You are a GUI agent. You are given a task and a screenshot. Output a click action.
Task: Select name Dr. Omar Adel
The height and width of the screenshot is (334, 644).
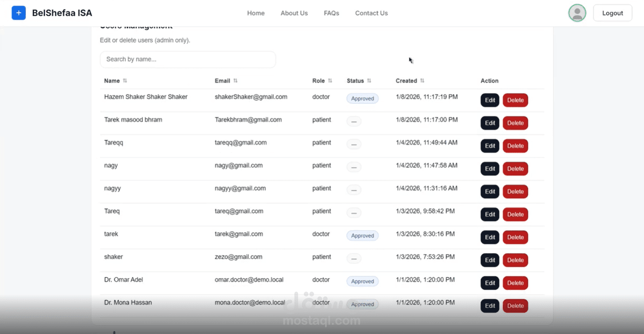click(123, 280)
